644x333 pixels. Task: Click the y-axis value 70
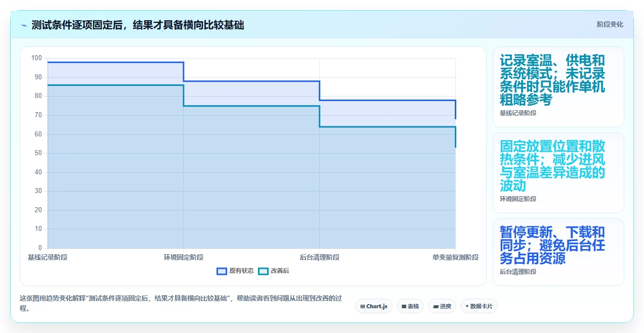pyautogui.click(x=38, y=115)
